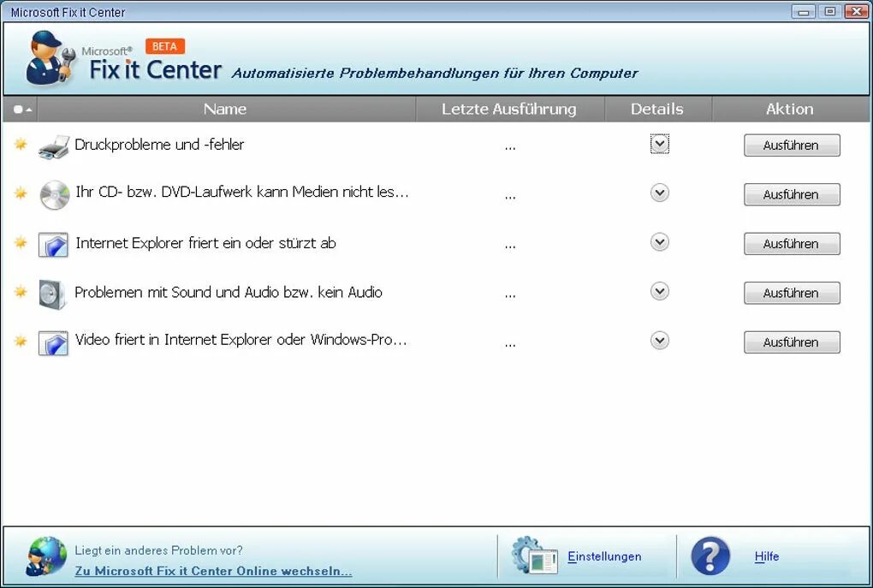Select Internet Explorer friert ein oder stürzt ab
The width and height of the screenshot is (873, 588).
pyautogui.click(x=205, y=243)
